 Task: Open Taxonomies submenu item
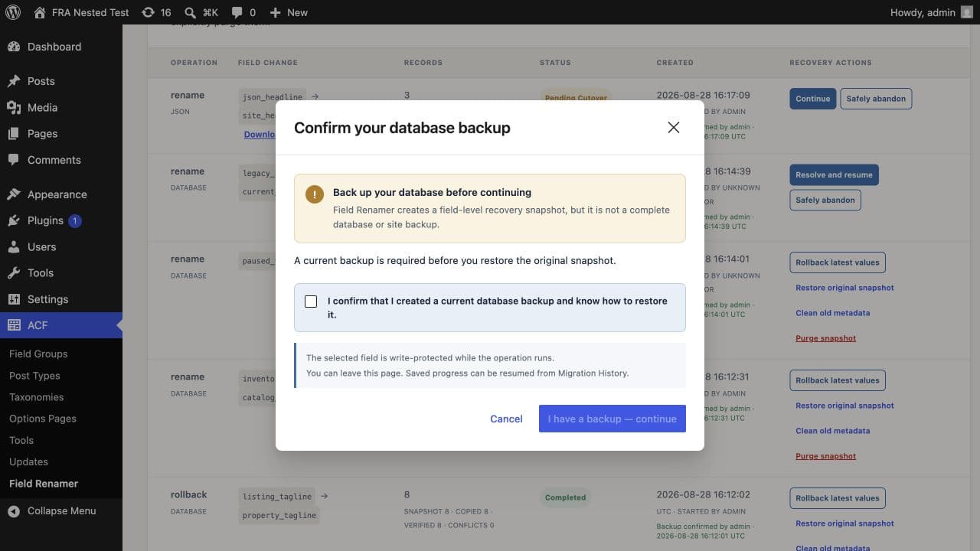pyautogui.click(x=37, y=397)
